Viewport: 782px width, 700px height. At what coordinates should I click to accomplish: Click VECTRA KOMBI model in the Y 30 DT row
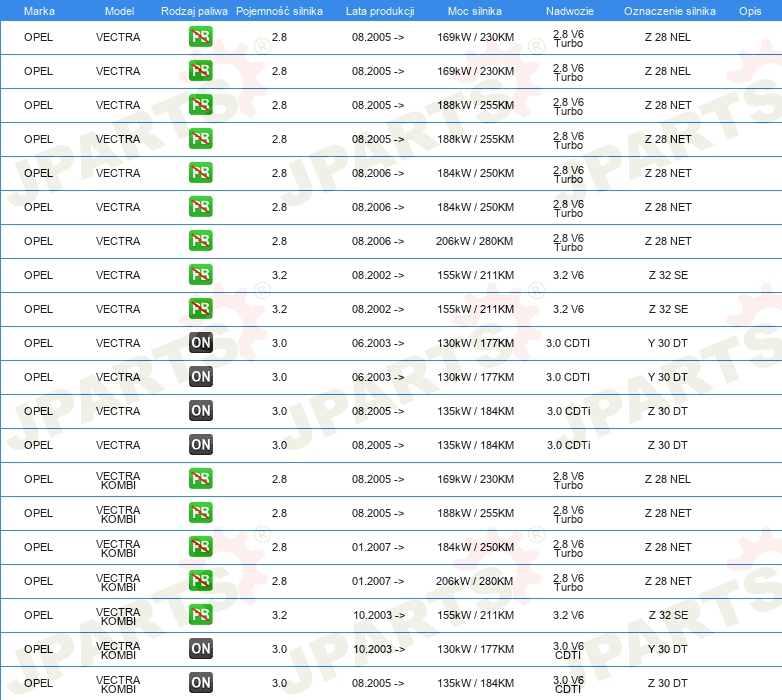point(118,650)
